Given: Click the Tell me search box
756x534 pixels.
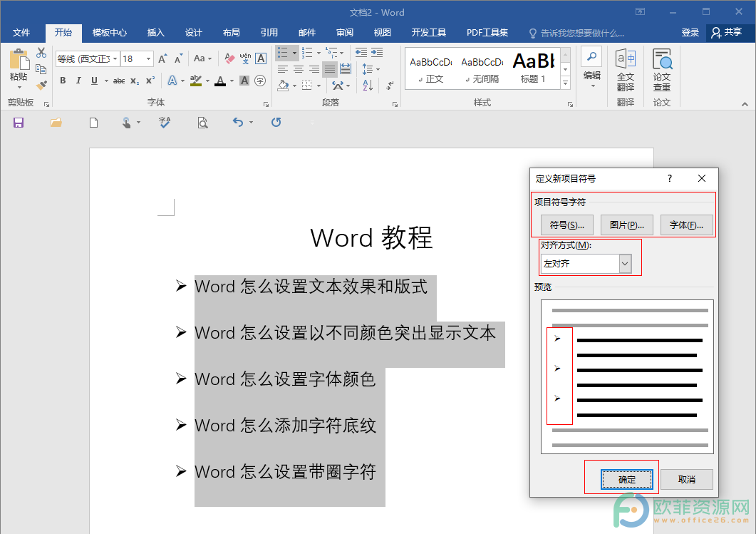Looking at the screenshot, I should tap(576, 34).
